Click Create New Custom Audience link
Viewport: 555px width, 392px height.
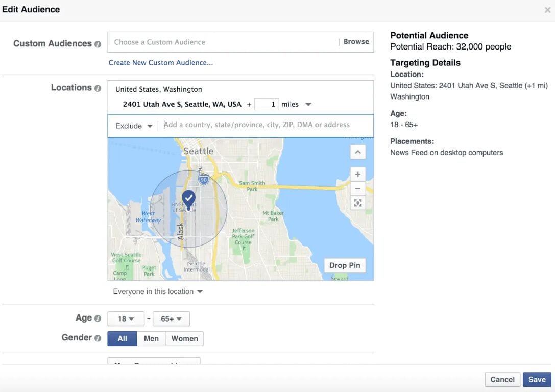[x=161, y=63]
